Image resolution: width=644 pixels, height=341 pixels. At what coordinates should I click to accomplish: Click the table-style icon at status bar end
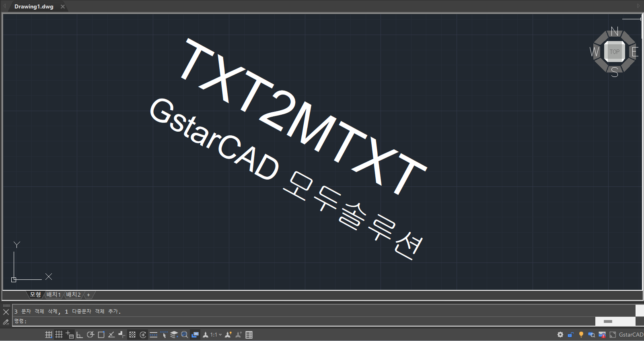coord(249,335)
